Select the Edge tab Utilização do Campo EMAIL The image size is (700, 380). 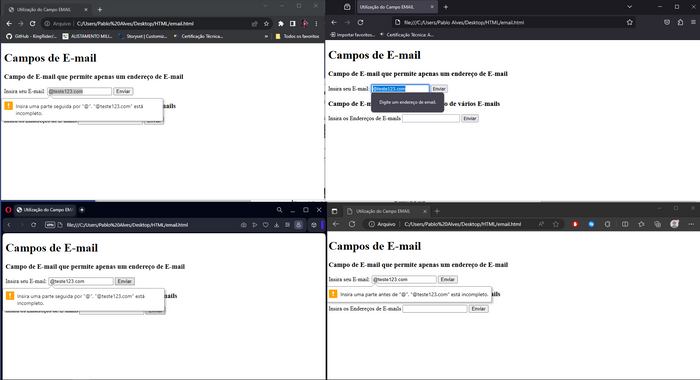tap(386, 211)
